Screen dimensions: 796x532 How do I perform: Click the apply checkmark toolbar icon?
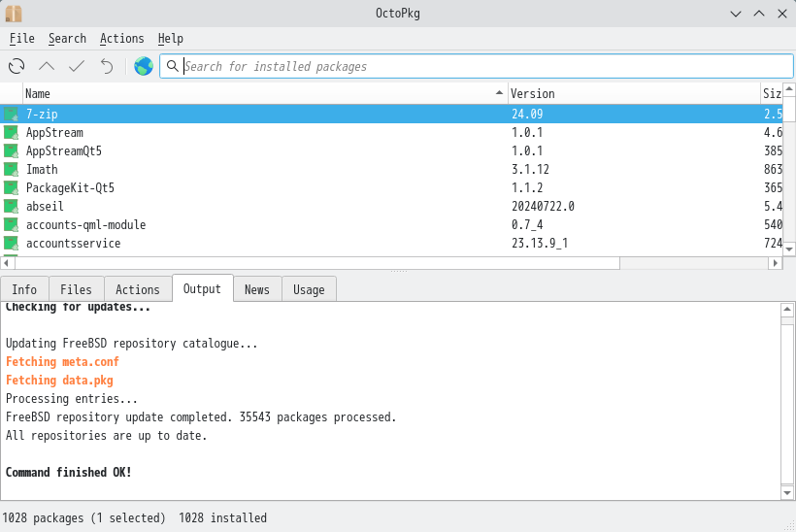click(x=77, y=66)
